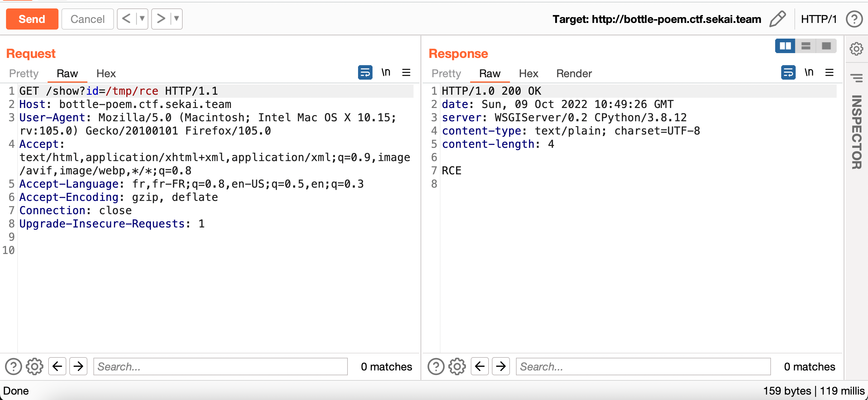Click the Accept-Encoding header line
The image size is (868, 400).
coord(119,197)
